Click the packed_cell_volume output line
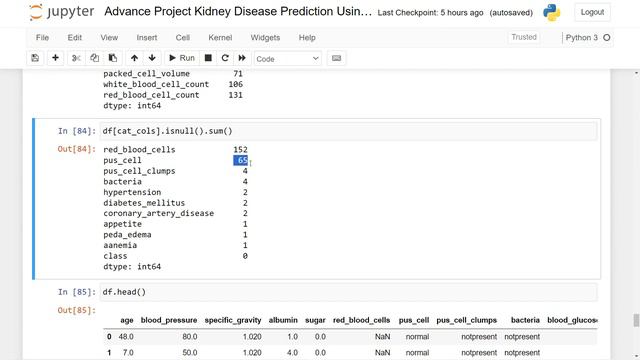This screenshot has width=640, height=360. point(173,73)
